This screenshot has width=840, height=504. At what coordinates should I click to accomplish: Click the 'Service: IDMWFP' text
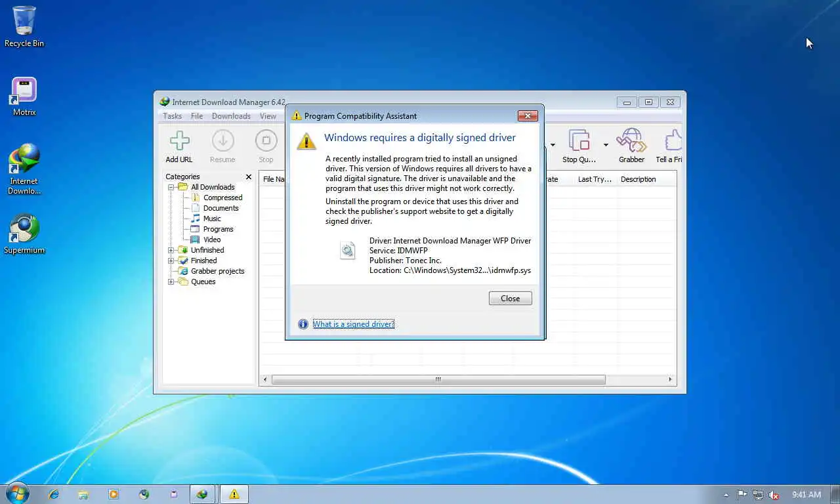398,251
